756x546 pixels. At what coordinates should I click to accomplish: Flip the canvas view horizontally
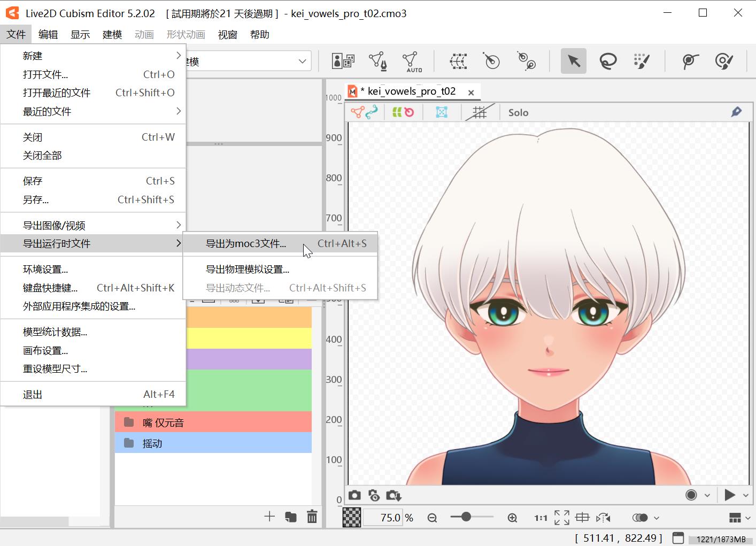603,518
